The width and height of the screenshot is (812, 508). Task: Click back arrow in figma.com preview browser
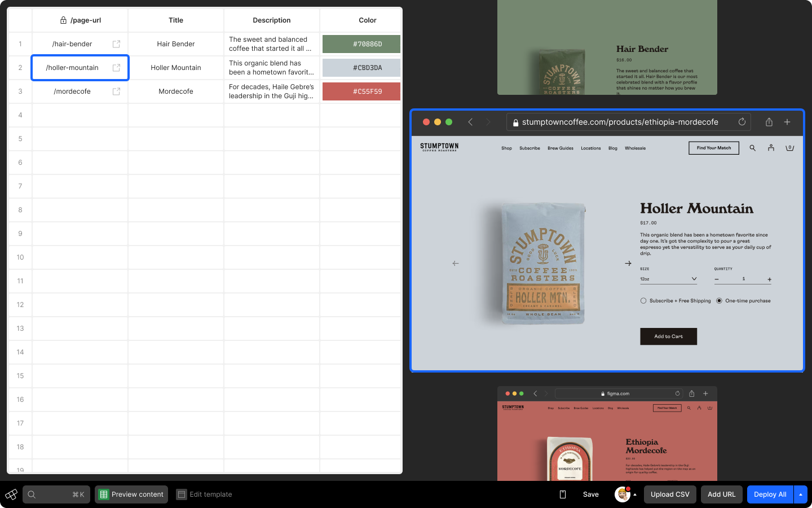pos(535,393)
